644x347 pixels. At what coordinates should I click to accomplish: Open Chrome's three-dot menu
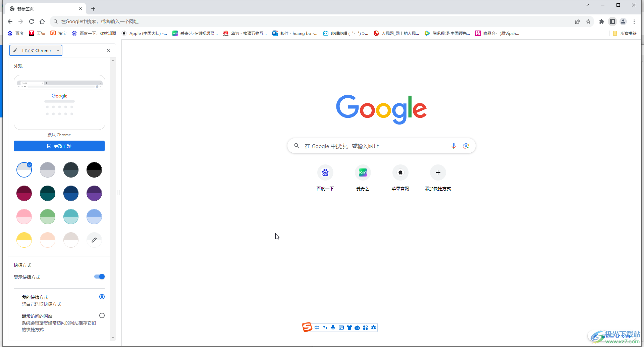(x=634, y=21)
